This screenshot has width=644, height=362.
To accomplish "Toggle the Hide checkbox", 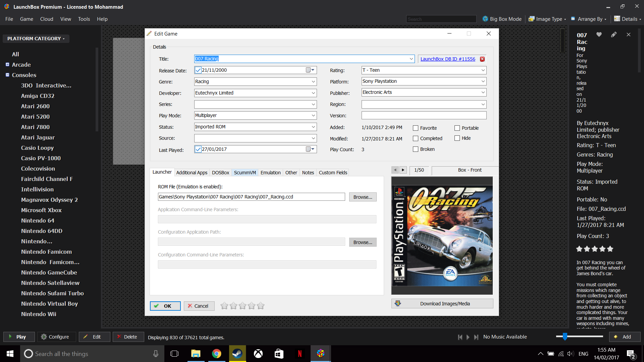I will [457, 138].
